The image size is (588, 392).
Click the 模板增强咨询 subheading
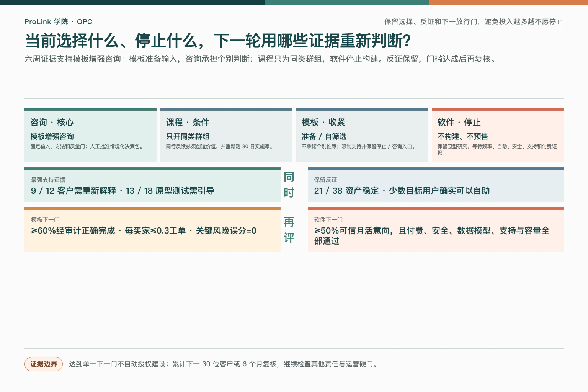tap(52, 136)
